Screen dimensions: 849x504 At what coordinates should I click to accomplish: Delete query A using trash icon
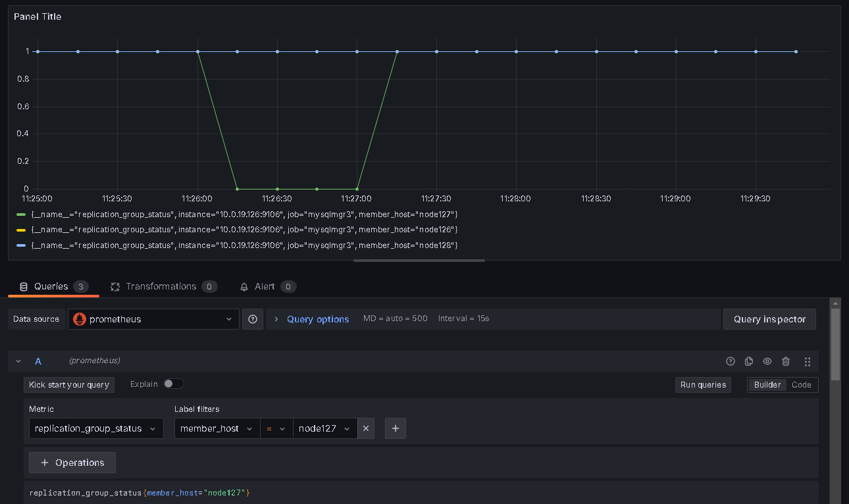pos(785,361)
